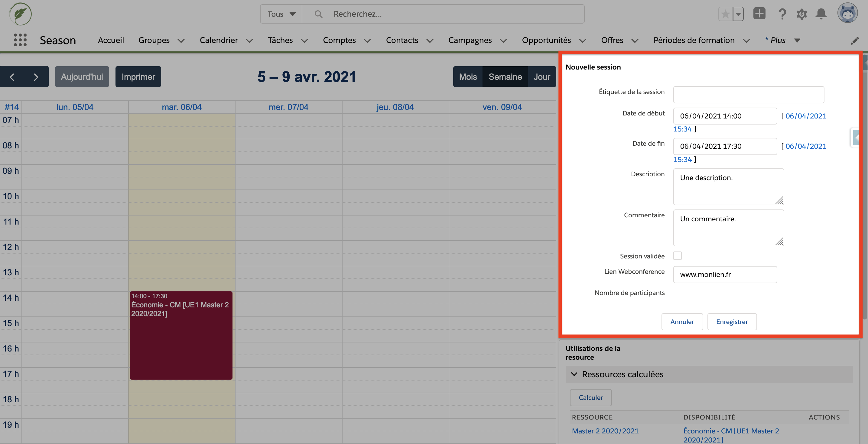Open the App Launcher waffle icon
This screenshot has height=444, width=868.
pos(20,40)
